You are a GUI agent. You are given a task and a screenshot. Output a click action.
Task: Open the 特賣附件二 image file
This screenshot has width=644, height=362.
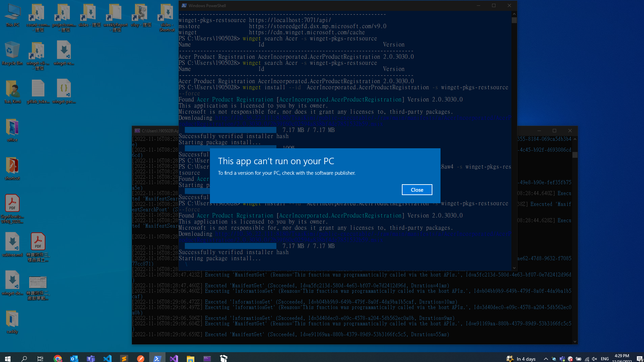(38, 288)
